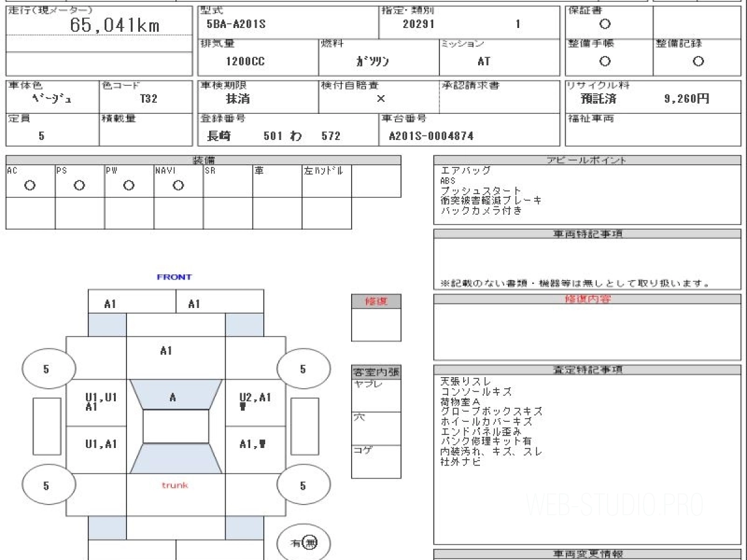Select the ABS appeal point line
Screen dimensions: 747x560
pos(448,181)
